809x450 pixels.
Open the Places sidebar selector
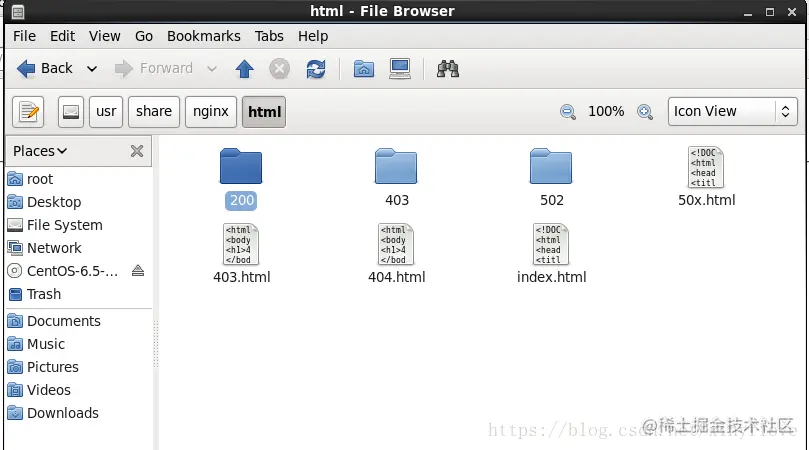tap(40, 151)
